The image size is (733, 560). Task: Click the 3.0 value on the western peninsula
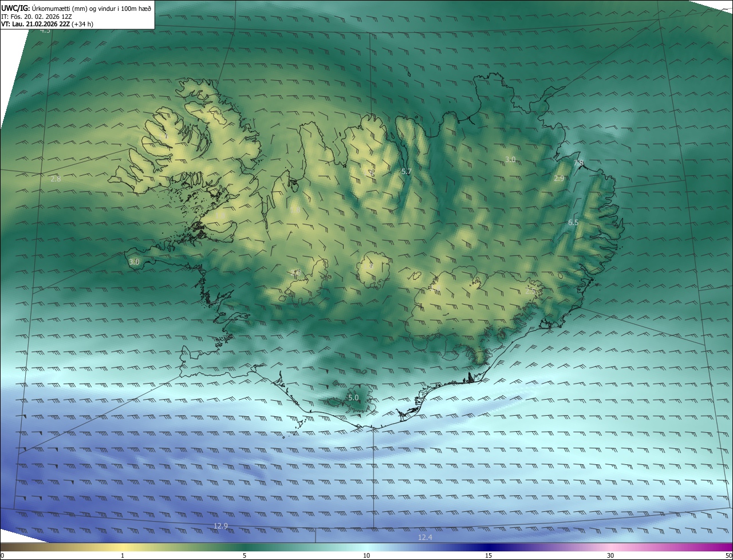click(x=134, y=262)
